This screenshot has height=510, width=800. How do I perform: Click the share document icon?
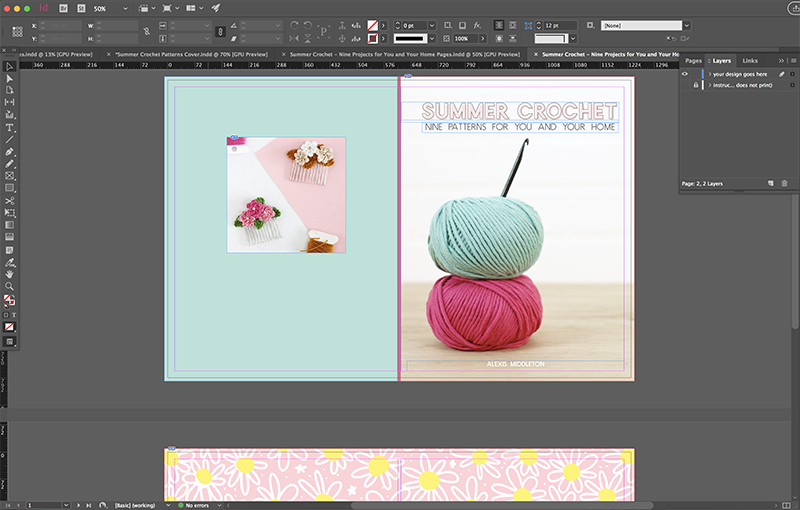[x=793, y=8]
